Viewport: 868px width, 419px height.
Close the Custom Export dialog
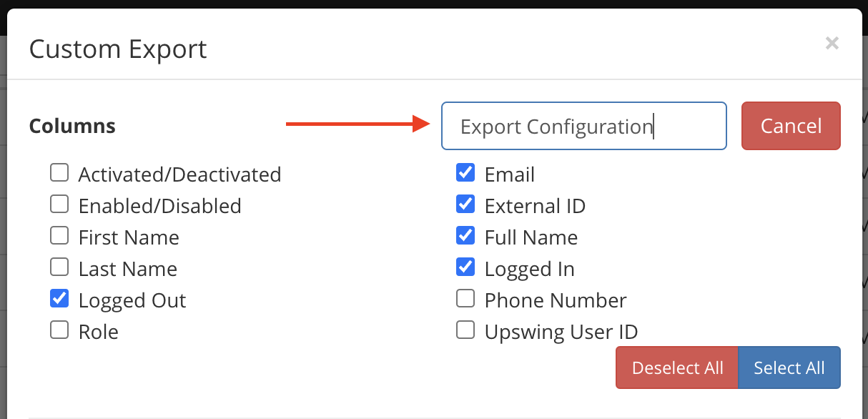tap(832, 44)
